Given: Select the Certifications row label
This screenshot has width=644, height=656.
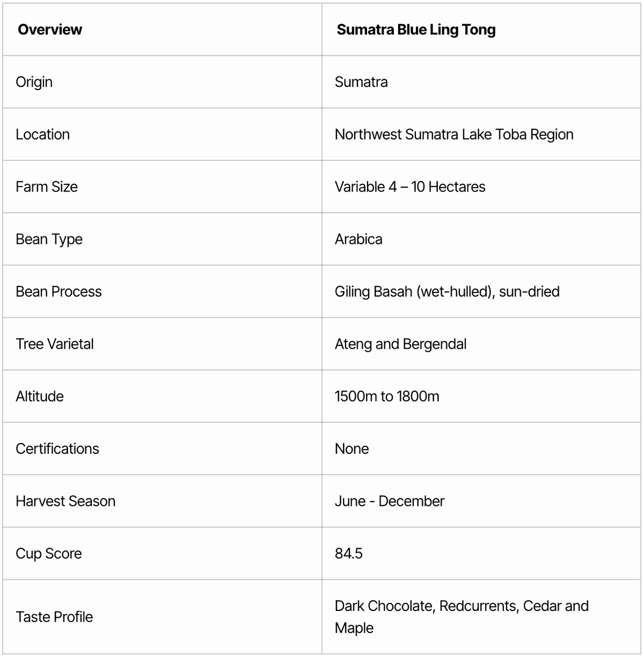Looking at the screenshot, I should (57, 448).
